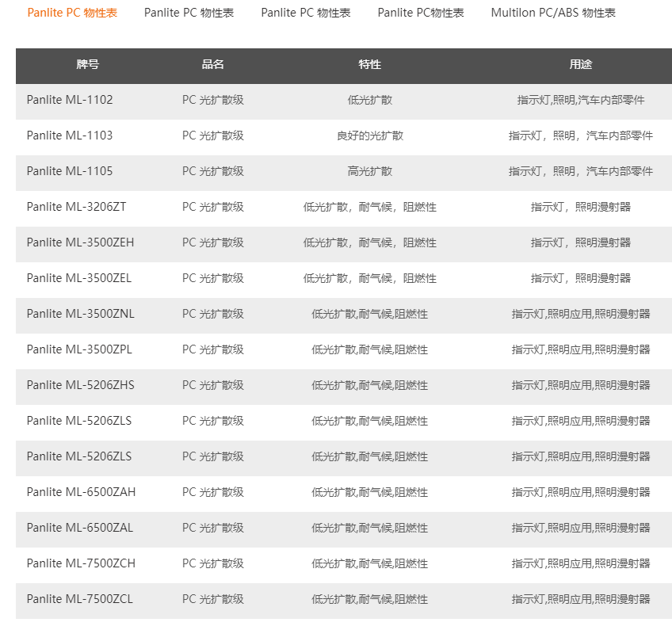Screen dimensions: 672x626
Task: Open the Multilon PC/ABS 物性表 tab
Action: tap(552, 13)
